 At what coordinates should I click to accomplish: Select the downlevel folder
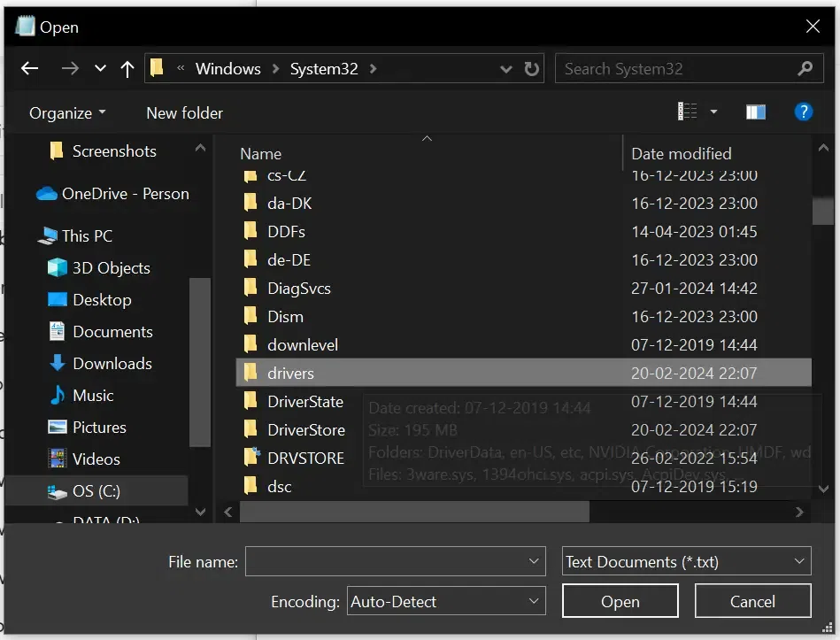[x=523, y=345]
